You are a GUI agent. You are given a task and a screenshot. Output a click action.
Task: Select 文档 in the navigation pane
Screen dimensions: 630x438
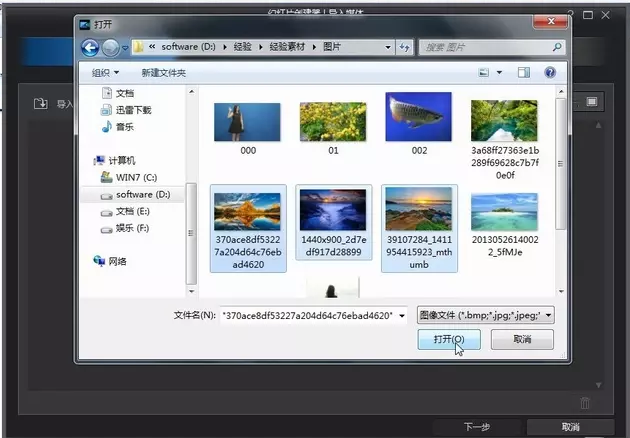click(118, 93)
